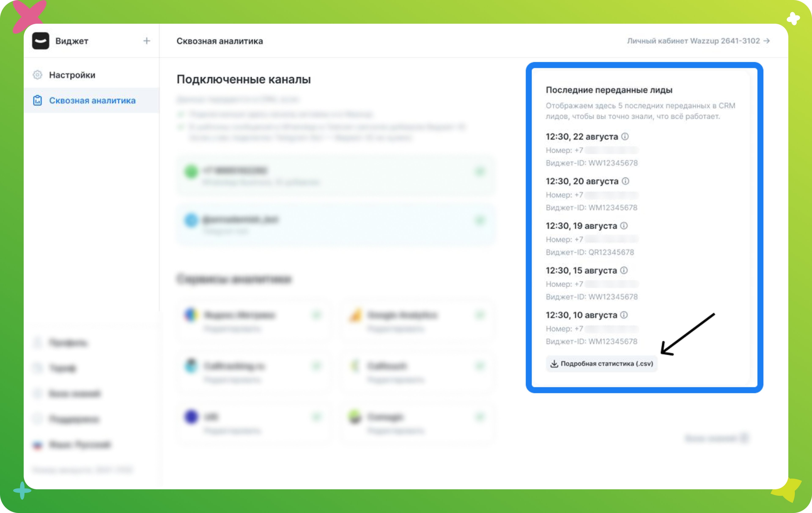Open the Настройки menu item
The width and height of the screenshot is (812, 513).
pos(72,75)
